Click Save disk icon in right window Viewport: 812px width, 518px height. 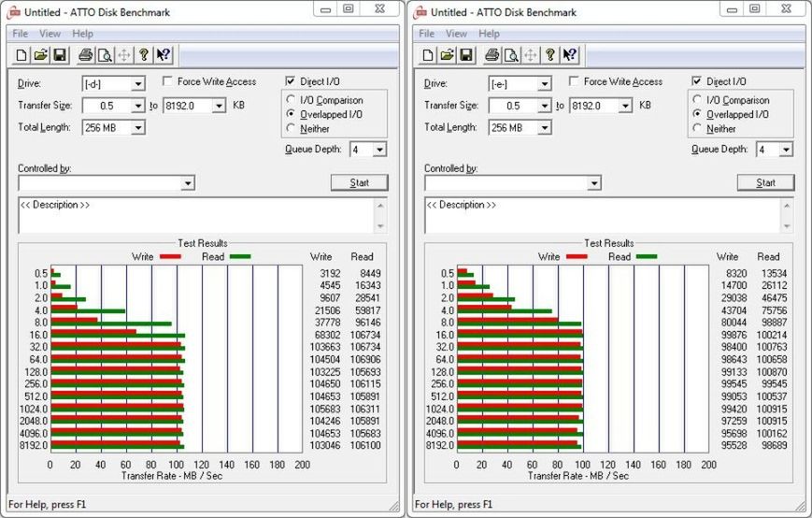coord(466,55)
